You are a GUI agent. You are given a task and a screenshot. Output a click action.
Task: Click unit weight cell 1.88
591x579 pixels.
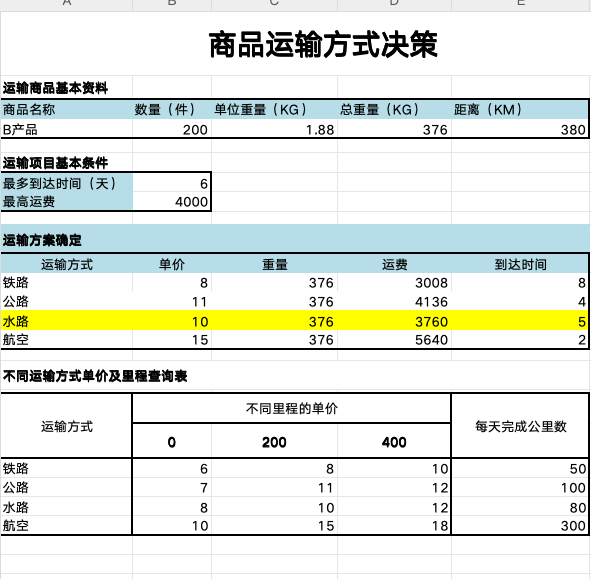point(274,130)
